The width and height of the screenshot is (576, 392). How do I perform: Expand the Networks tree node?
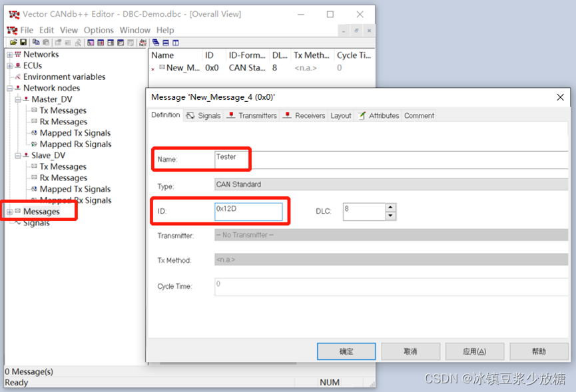[9, 55]
